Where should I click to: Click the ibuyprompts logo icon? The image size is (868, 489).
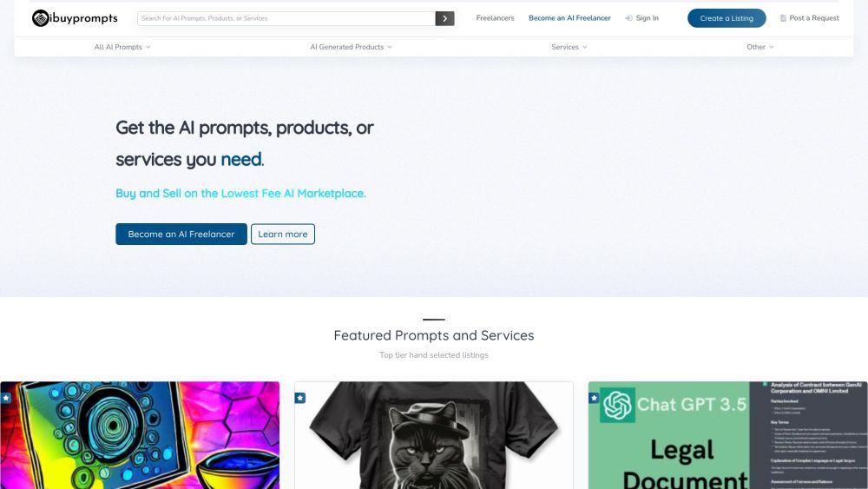(40, 18)
